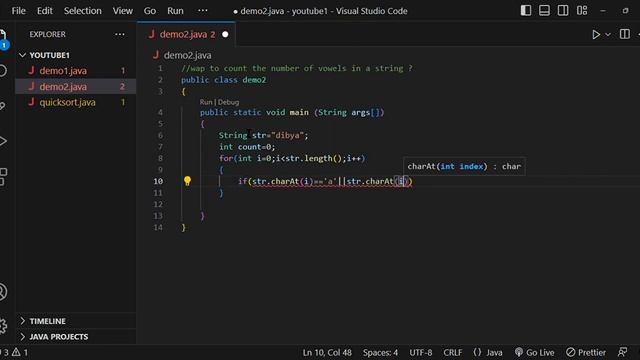
Task: Open quicksort.java in the explorer
Action: click(76, 102)
